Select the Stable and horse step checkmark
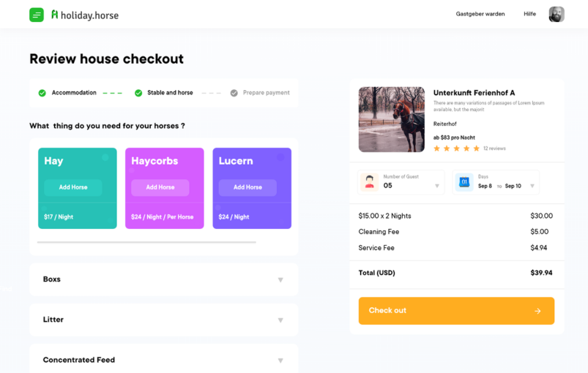This screenshot has width=588, height=373. (138, 93)
